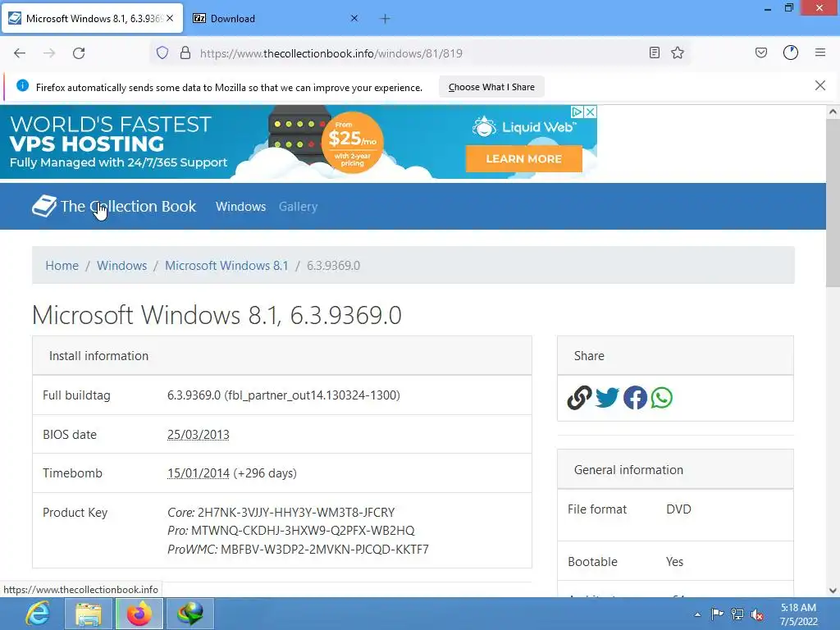Screen dimensions: 840x630
Task: Click the BIOS date 25/03/2013
Action: [199, 435]
